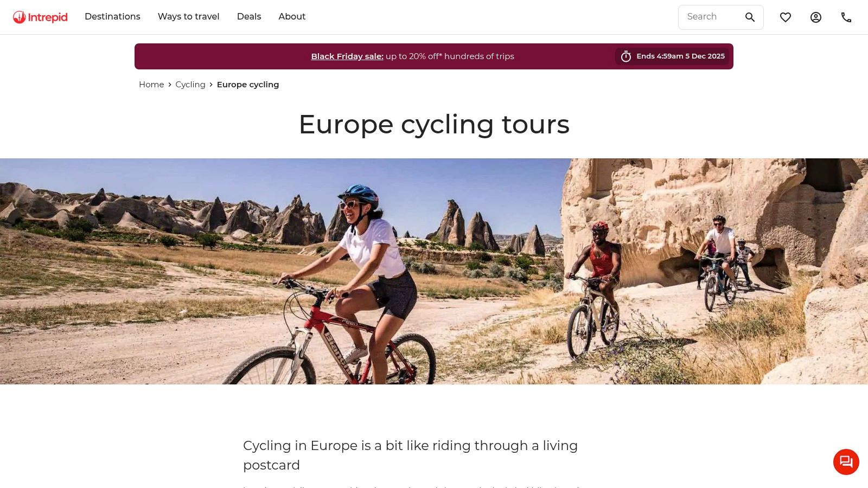Click the sale end date badge
868x488 pixels.
[672, 56]
